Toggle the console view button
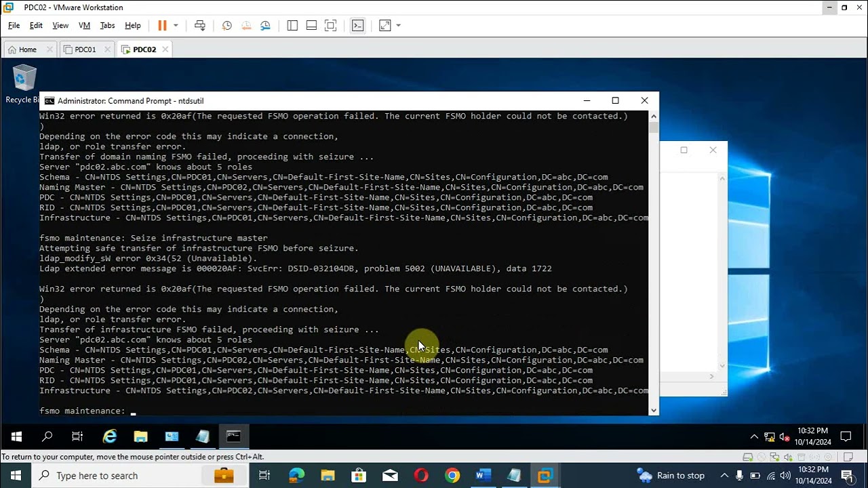The height and width of the screenshot is (488, 868). [357, 26]
